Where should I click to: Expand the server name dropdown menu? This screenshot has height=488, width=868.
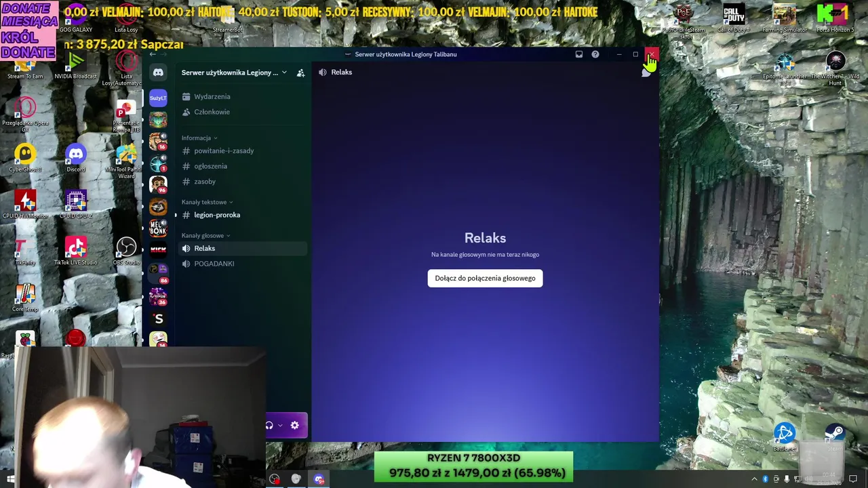[x=284, y=73]
